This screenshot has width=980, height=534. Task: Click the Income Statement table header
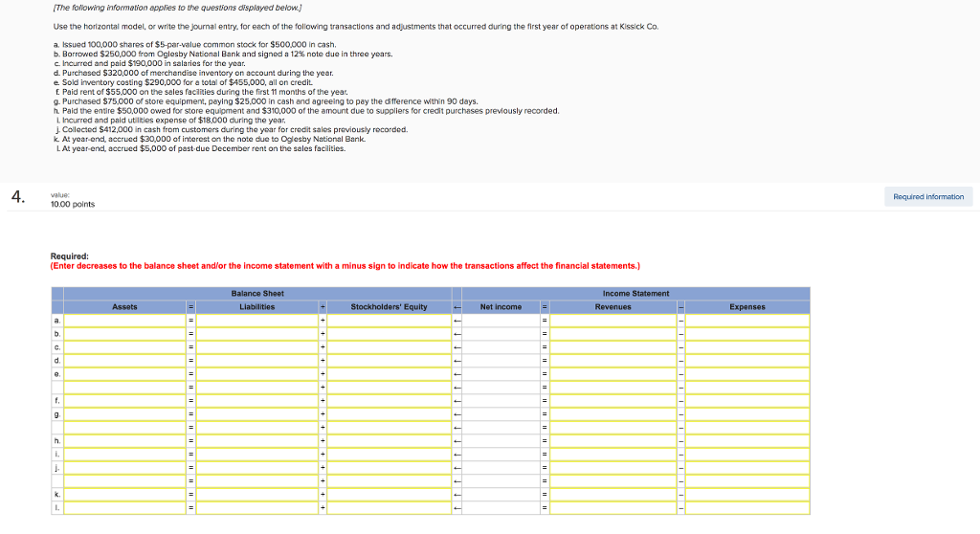point(635,294)
